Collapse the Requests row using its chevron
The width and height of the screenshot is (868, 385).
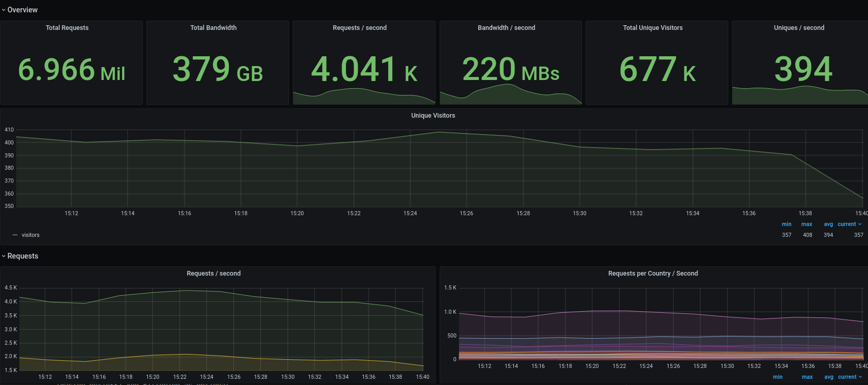tap(4, 256)
